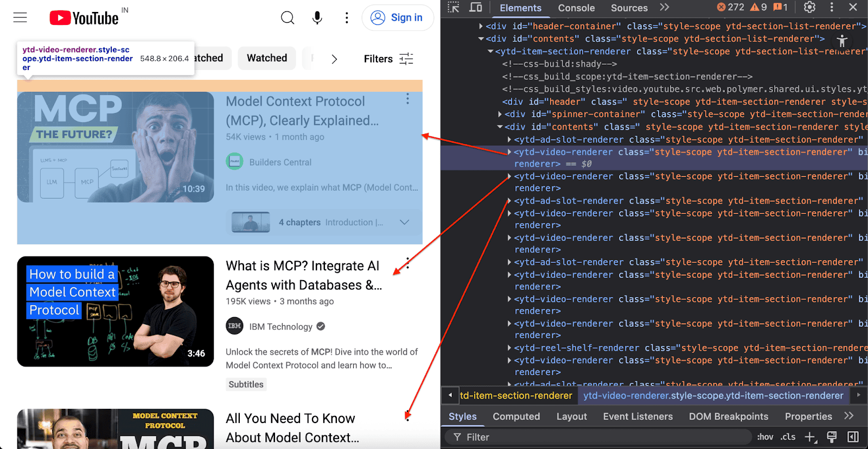Collapse the div id contents ytd-section-list-renderer node
Screen dimensions: 868x449
(481, 39)
